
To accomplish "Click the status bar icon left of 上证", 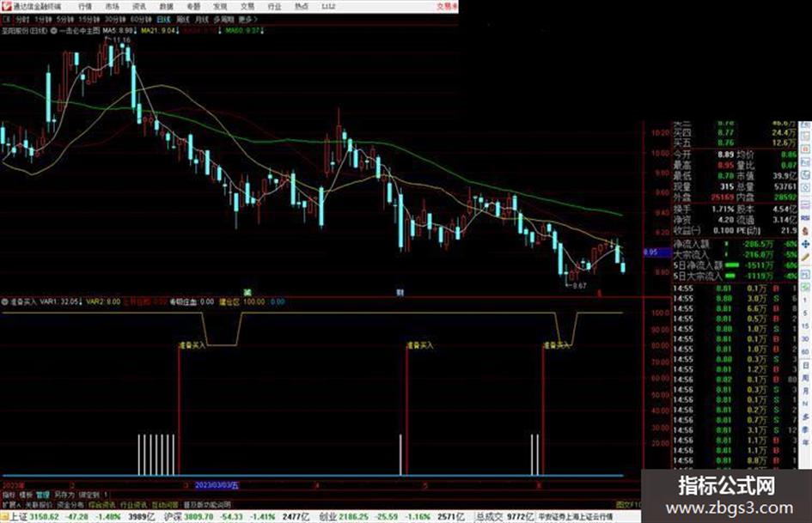I will (x=4, y=517).
